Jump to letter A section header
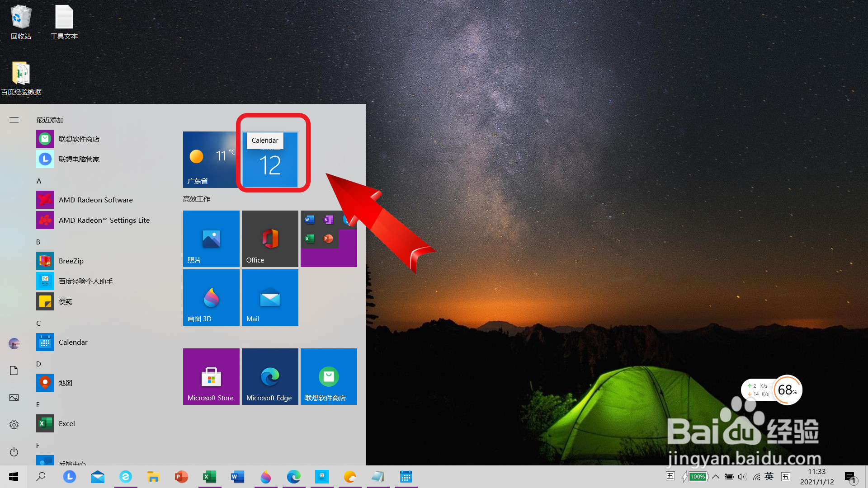 [x=39, y=181]
